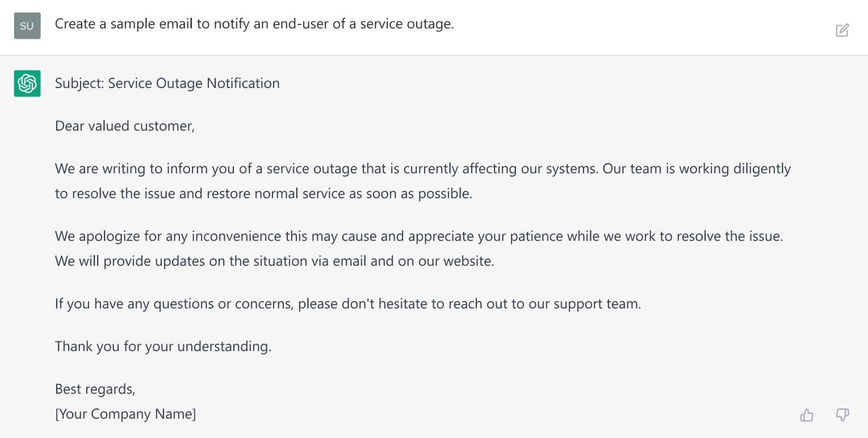The image size is (868, 438).
Task: Toggle edit mode on the user message
Action: click(842, 30)
